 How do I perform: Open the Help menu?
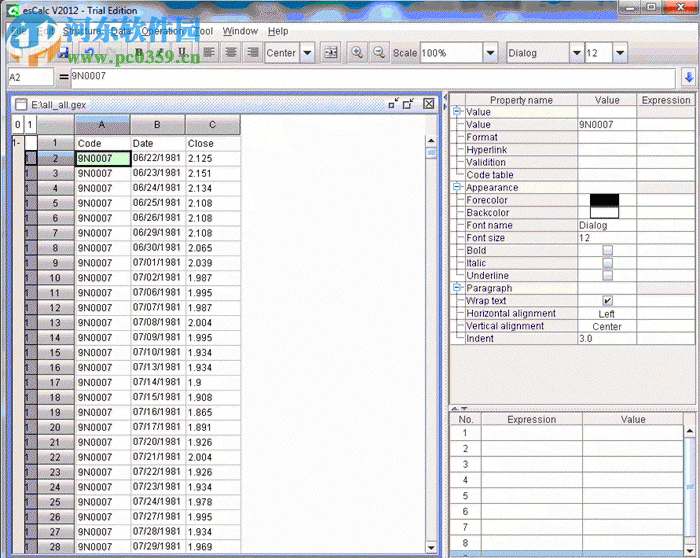click(278, 31)
